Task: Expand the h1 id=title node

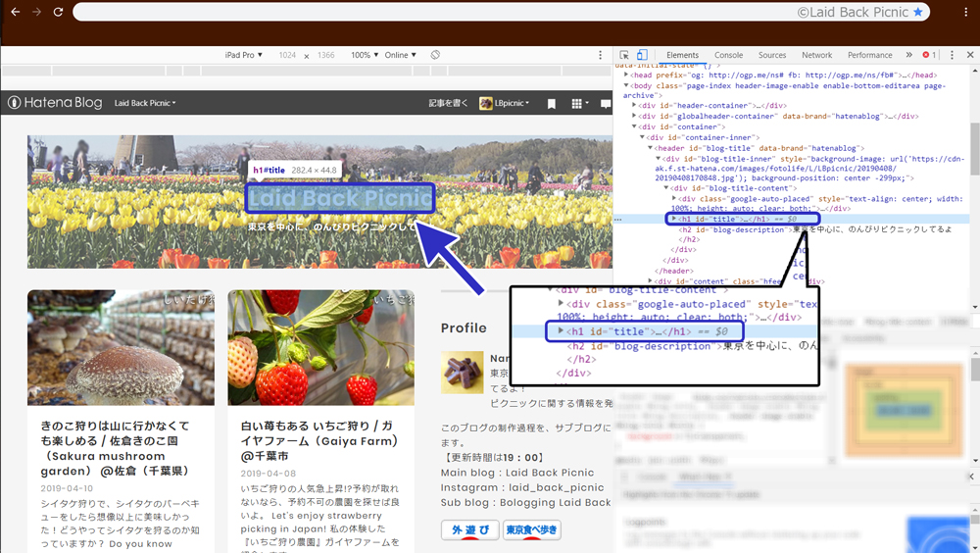Action: [674, 219]
